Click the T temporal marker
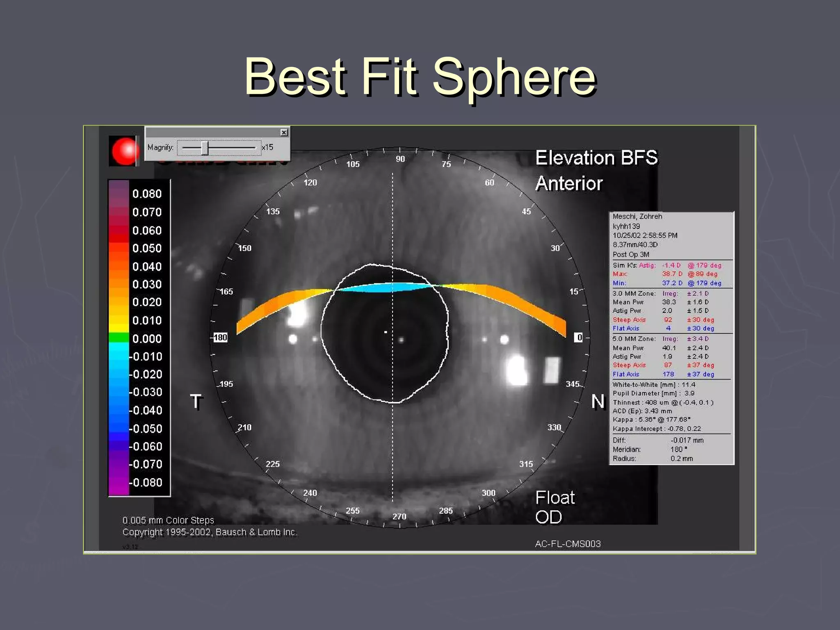The image size is (840, 630). point(196,401)
